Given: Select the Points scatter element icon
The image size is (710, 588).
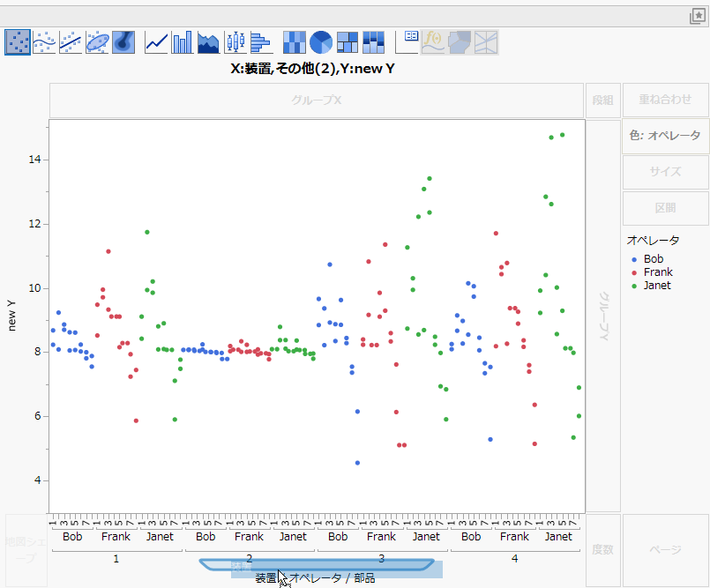Looking at the screenshot, I should (18, 42).
